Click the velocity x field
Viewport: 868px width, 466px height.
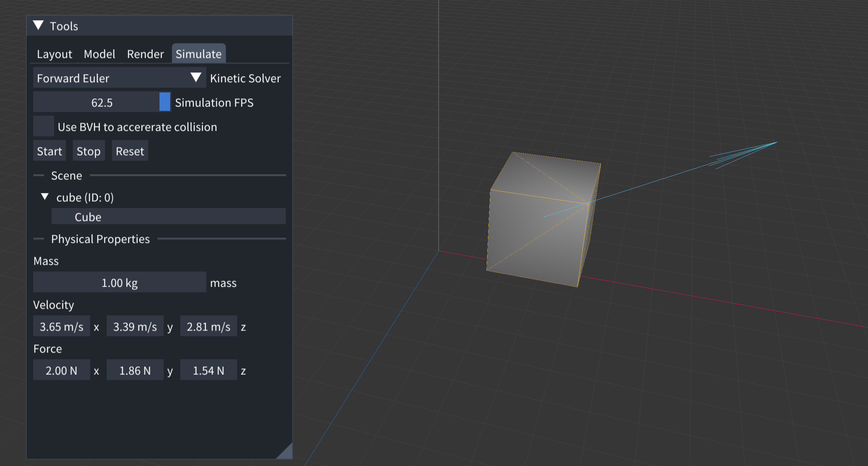click(x=61, y=326)
